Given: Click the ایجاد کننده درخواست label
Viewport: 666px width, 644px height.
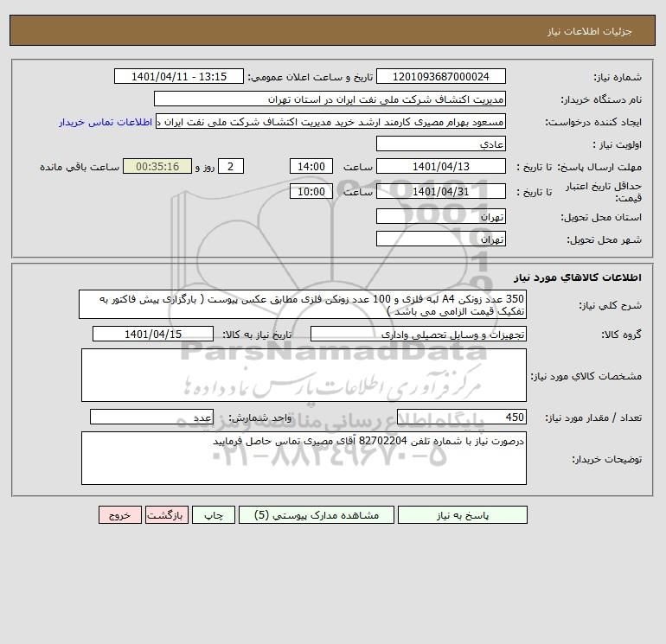Looking at the screenshot, I should [x=593, y=122].
